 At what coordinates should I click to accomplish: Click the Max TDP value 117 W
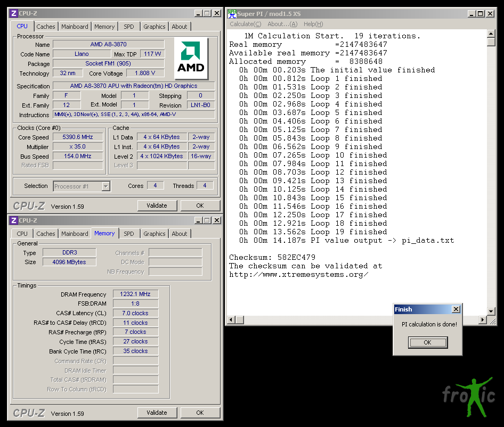click(x=152, y=54)
